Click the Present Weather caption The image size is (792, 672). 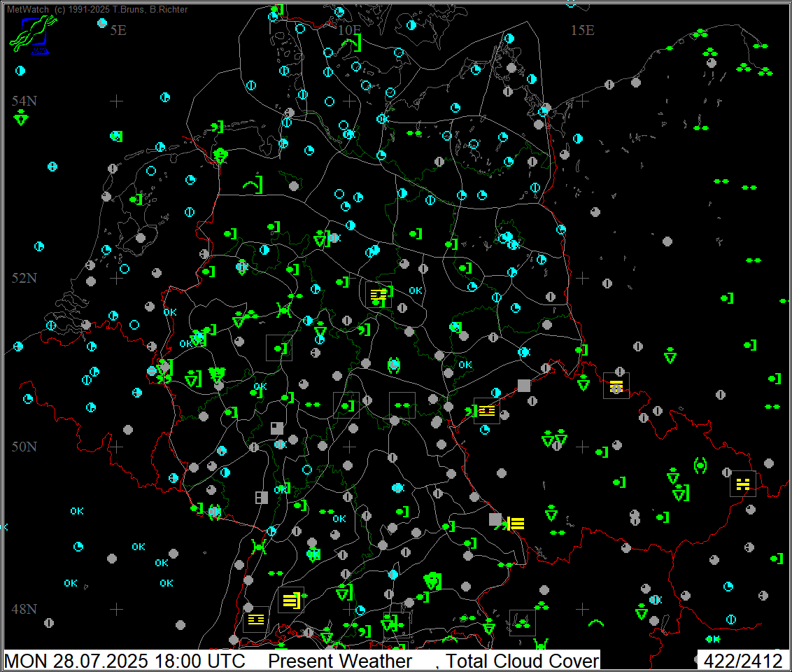[x=340, y=661]
